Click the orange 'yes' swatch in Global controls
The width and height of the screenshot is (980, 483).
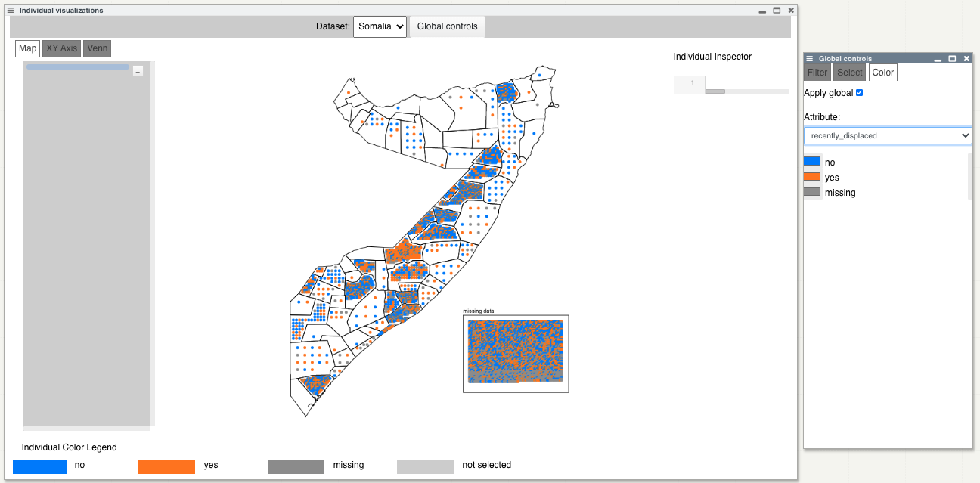812,177
